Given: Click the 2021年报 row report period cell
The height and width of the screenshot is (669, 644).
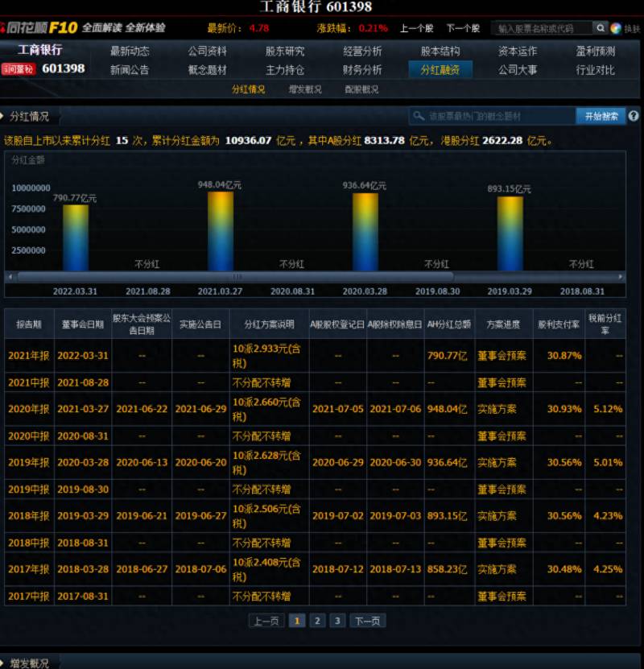Looking at the screenshot, I should 29,356.
